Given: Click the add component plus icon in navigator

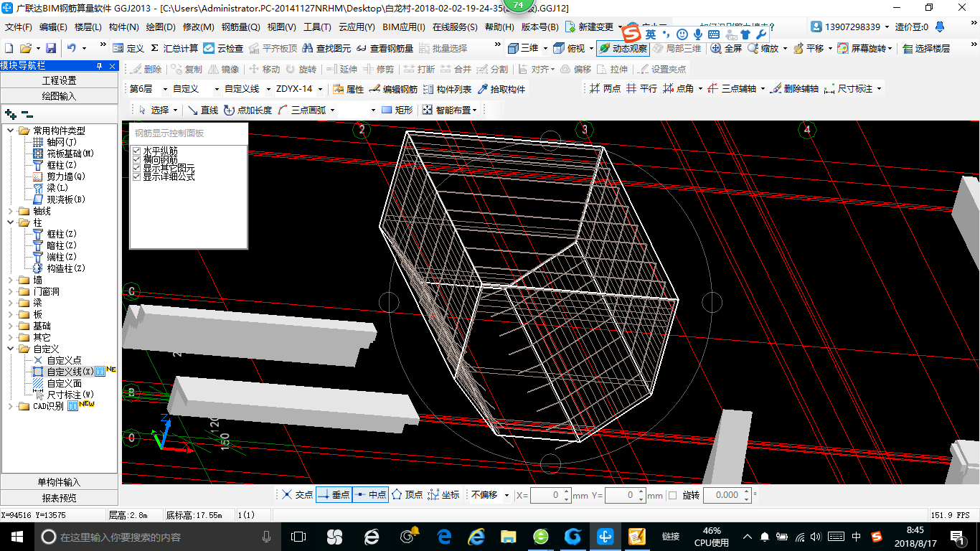Looking at the screenshot, I should click(11, 113).
